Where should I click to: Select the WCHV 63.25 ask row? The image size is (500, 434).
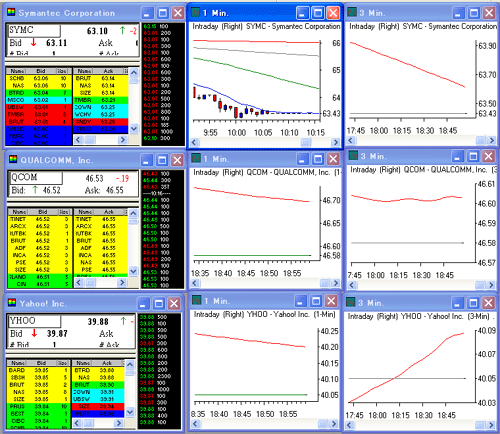coord(100,114)
